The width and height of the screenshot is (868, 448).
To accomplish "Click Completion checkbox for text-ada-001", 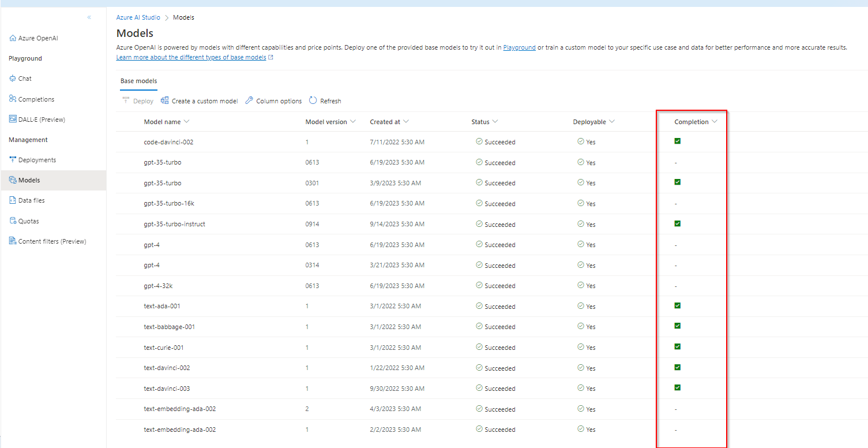I will click(x=678, y=305).
